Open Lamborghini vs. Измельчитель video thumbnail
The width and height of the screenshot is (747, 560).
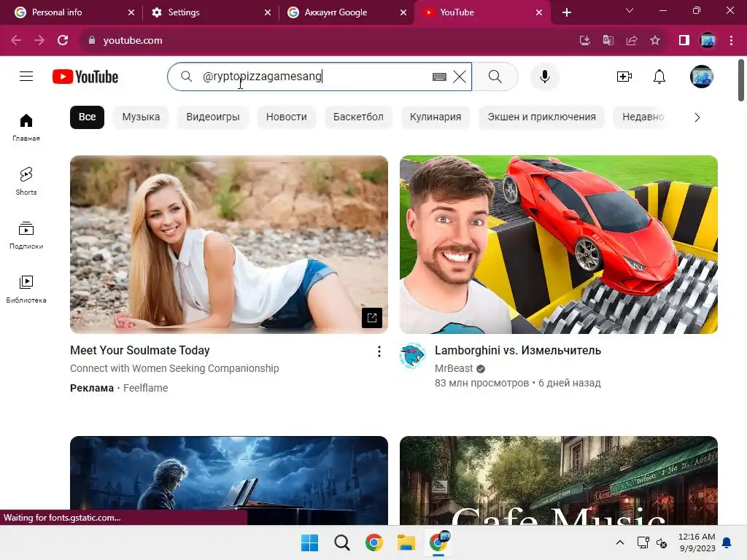tap(558, 244)
